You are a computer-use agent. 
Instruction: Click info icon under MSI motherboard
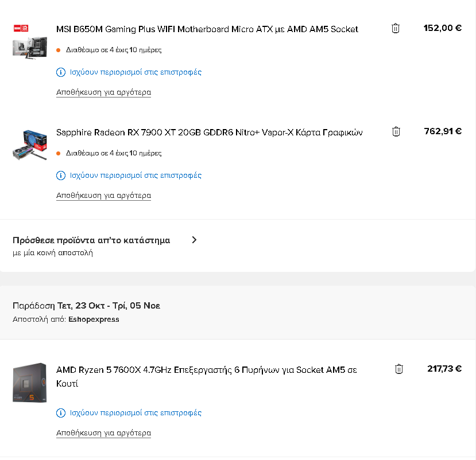[61, 72]
